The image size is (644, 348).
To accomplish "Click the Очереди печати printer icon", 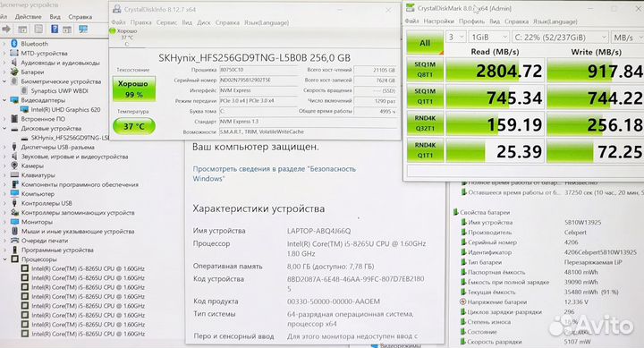I will (x=14, y=241).
